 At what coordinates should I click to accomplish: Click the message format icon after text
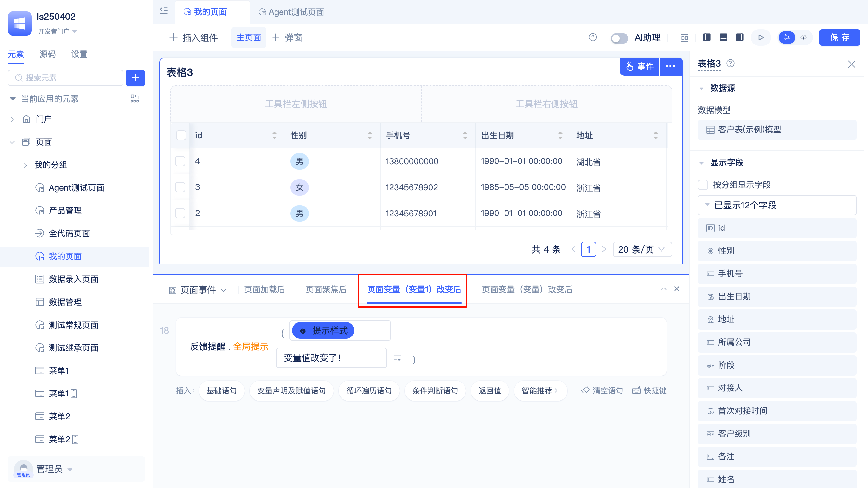pos(397,357)
